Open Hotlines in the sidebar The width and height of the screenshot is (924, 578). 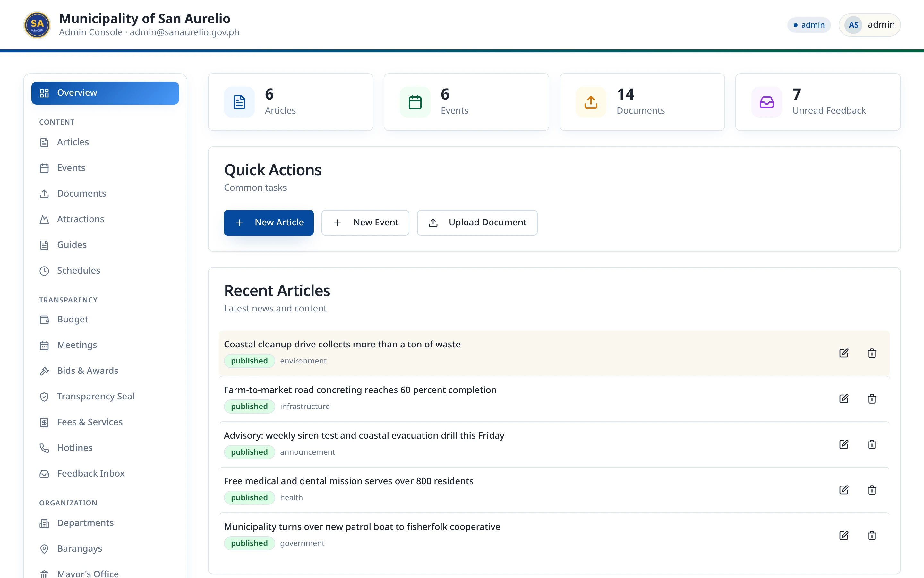click(x=105, y=448)
